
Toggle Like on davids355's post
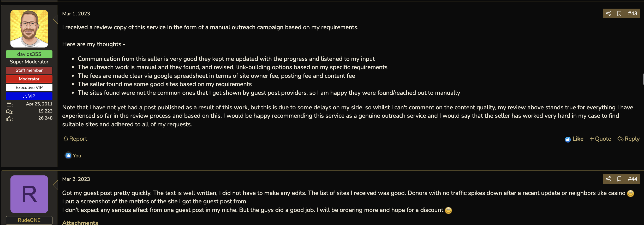(574, 139)
